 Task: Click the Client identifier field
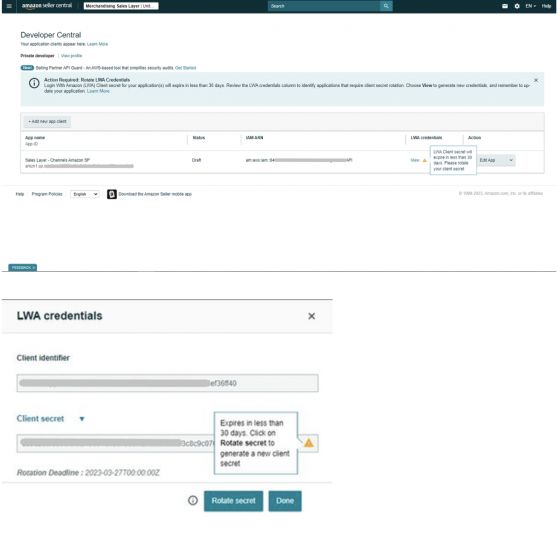[167, 383]
